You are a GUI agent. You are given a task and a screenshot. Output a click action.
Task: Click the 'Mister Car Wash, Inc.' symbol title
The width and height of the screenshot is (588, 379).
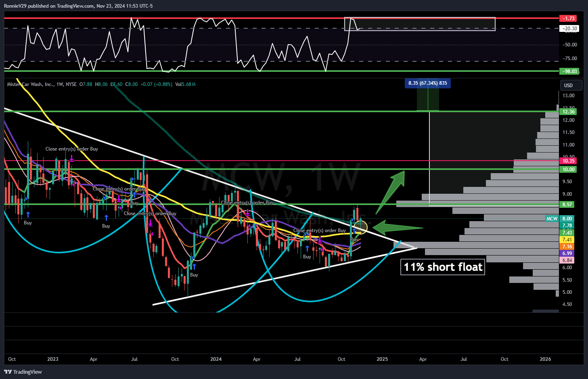click(31, 84)
